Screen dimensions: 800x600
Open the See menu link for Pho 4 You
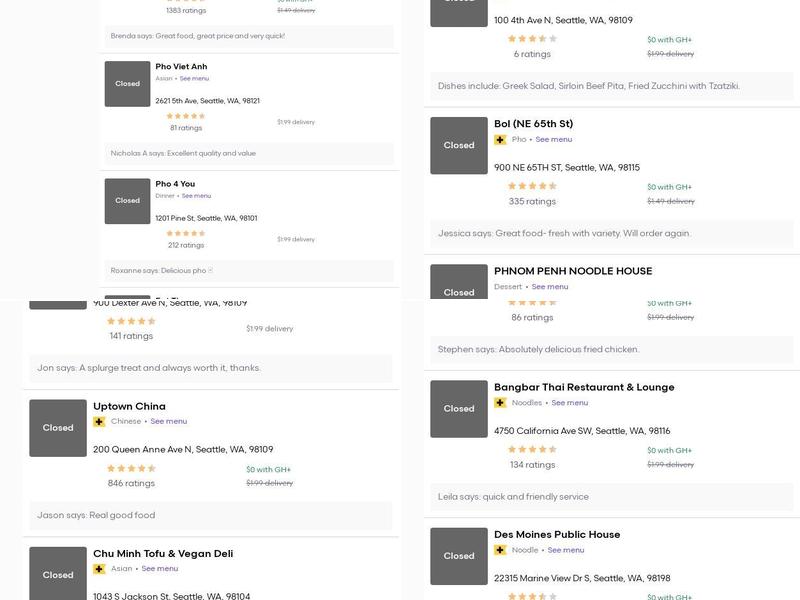click(196, 196)
